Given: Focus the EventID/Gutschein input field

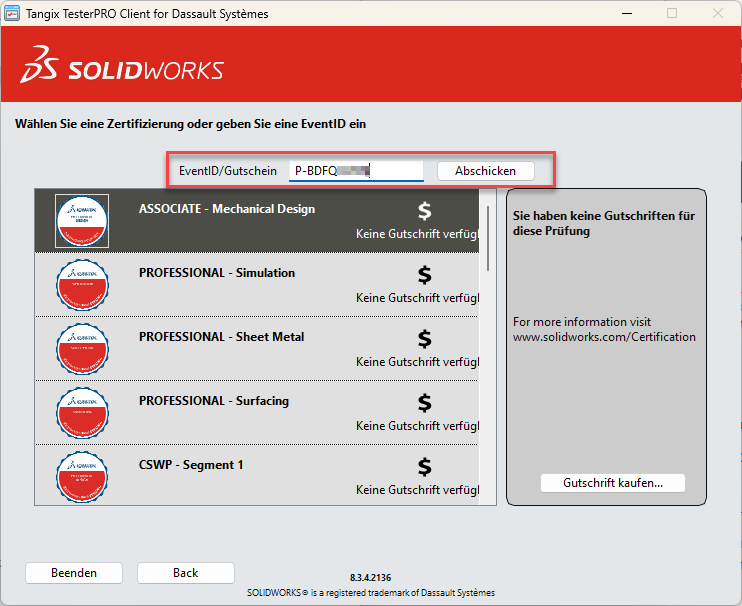Looking at the screenshot, I should pos(355,171).
